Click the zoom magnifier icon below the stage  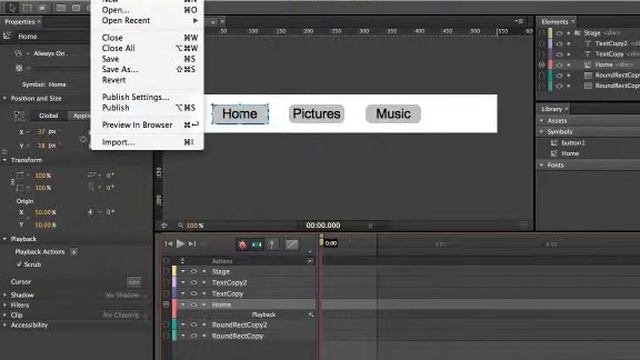tap(180, 225)
